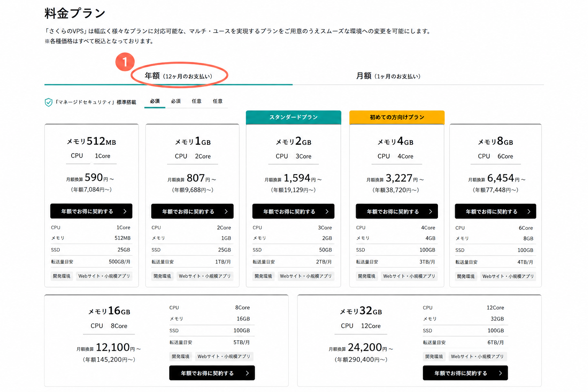The width and height of the screenshot is (588, 392).
Task: Click the 「マネージドセキュリティ」標準搭載 label
Action: 96,102
